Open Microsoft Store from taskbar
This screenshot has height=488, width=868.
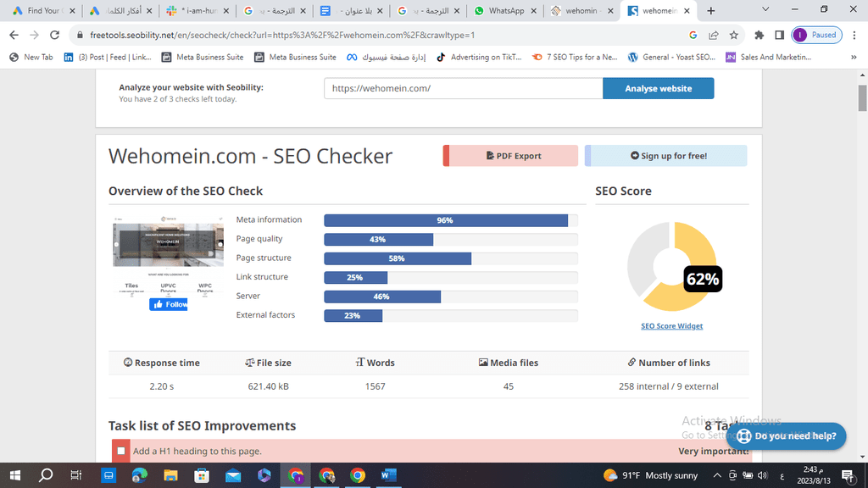point(202,475)
